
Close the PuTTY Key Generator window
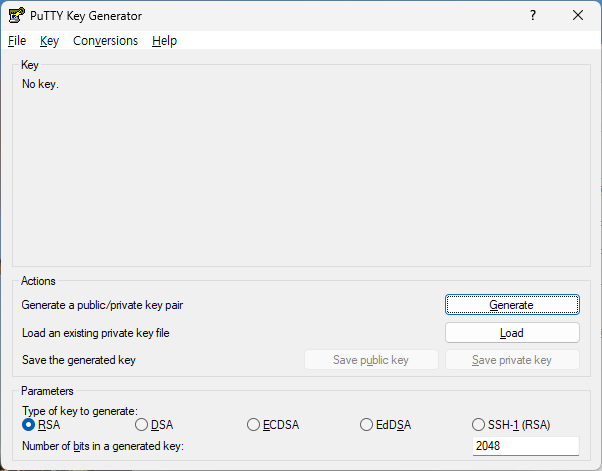578,16
